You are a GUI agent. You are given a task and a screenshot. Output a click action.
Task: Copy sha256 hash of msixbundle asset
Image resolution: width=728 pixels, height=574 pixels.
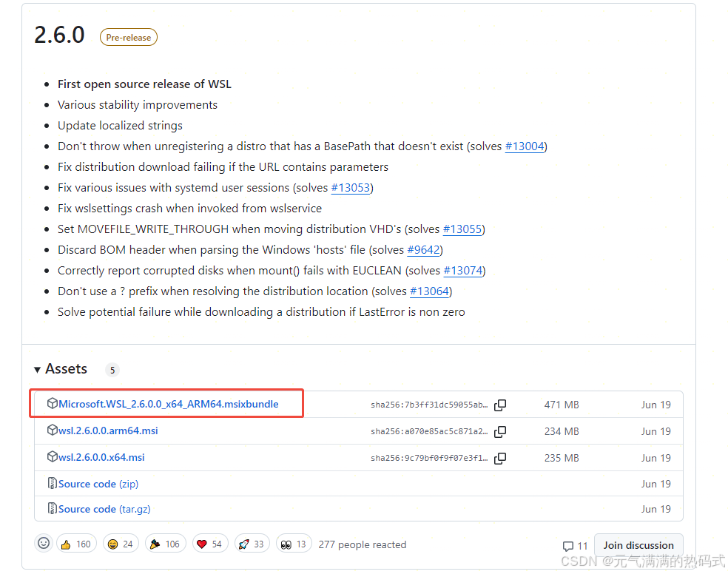[x=500, y=405]
